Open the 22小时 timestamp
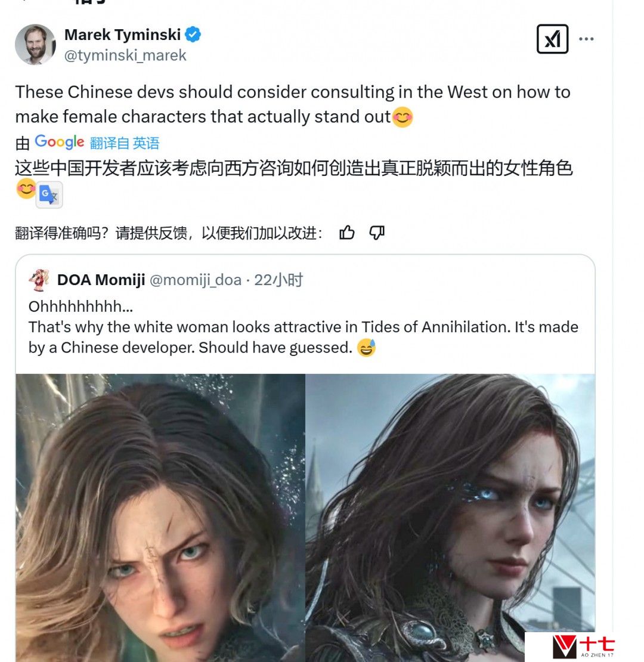 point(278,280)
